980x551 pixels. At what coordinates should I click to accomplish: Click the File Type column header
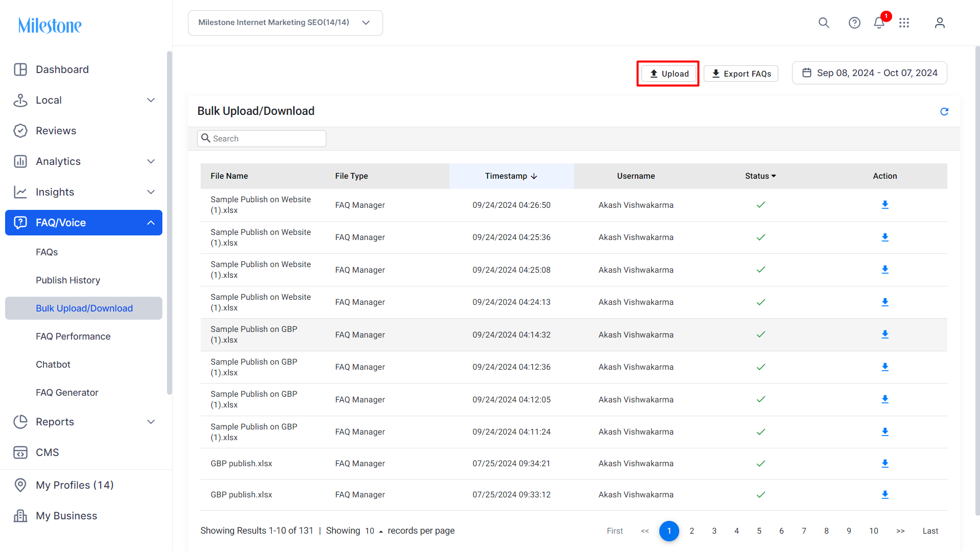coord(351,176)
